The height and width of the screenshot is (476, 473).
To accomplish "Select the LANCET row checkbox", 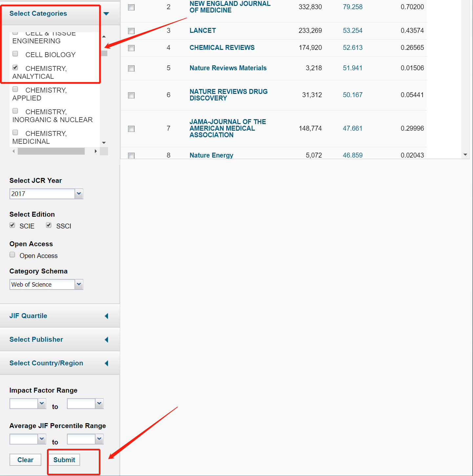I will [x=131, y=31].
